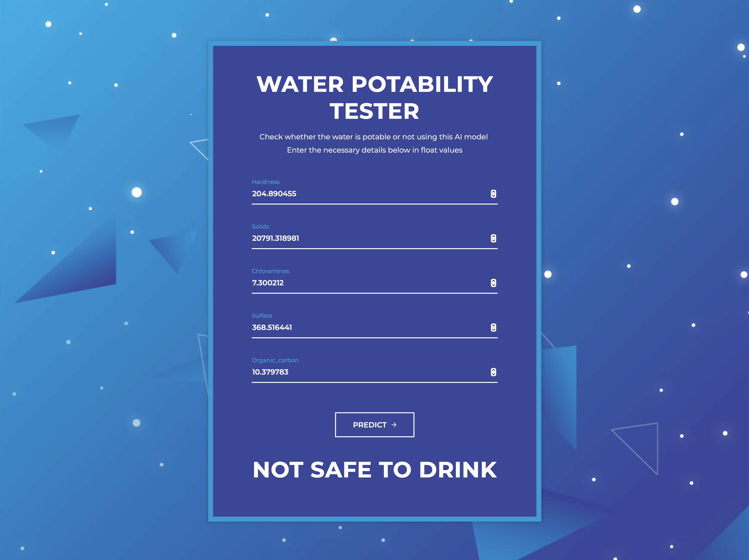
Task: Click the Hardness field label
Action: click(x=266, y=182)
